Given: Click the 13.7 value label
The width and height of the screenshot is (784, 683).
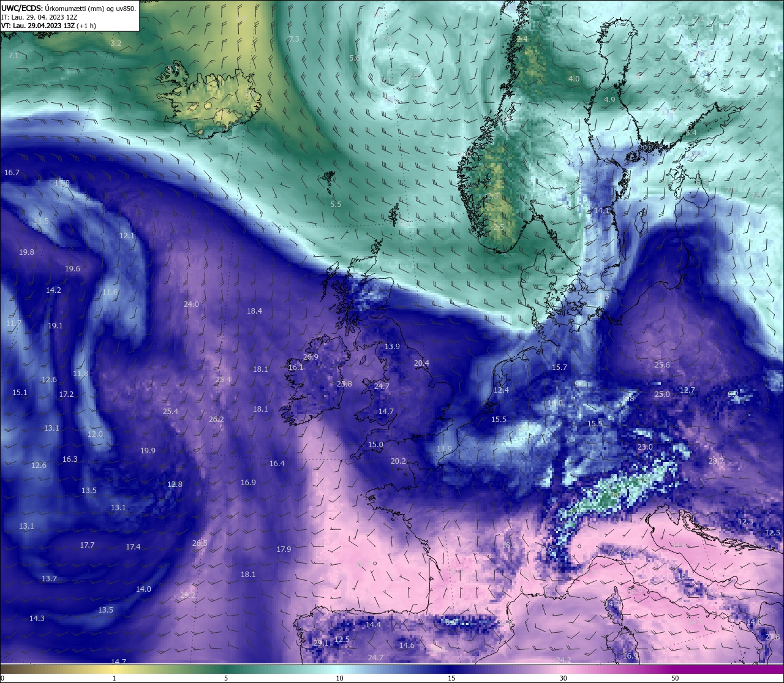Looking at the screenshot, I should [49, 579].
